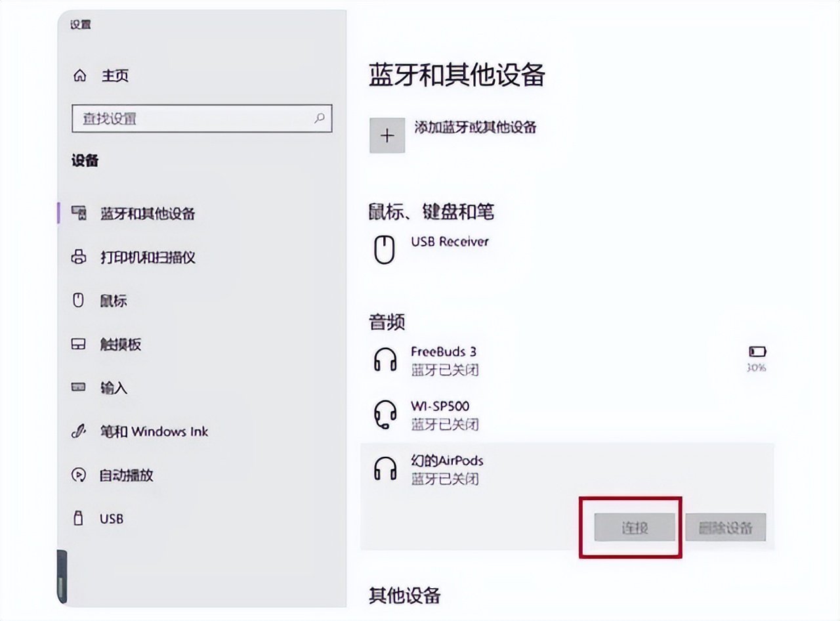Click the Home icon in sidebar
The image size is (840, 621).
point(79,76)
